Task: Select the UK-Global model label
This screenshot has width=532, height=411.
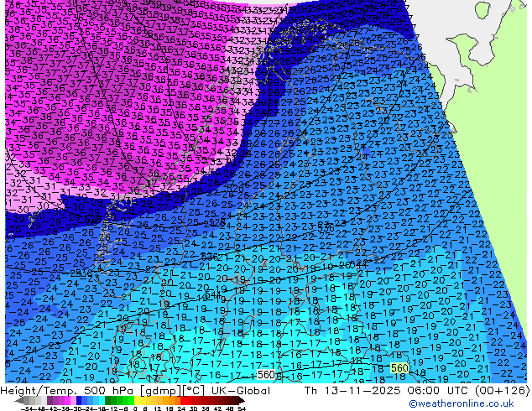Action: click(x=241, y=391)
